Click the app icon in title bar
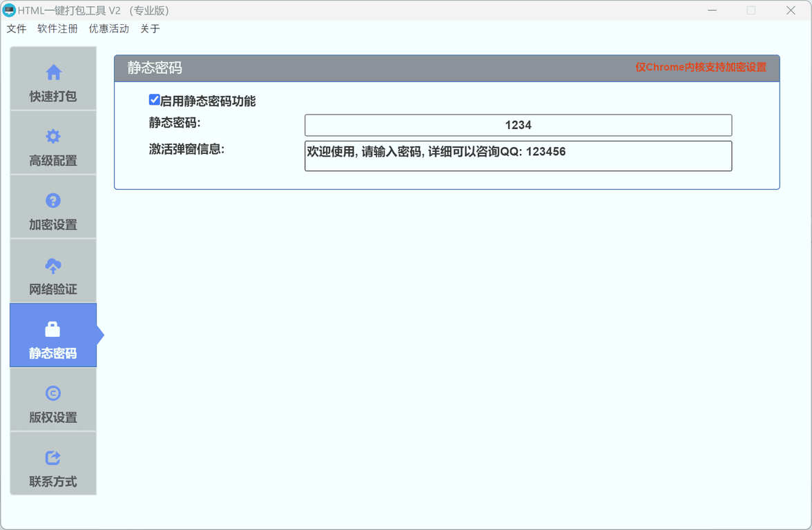 [9, 10]
